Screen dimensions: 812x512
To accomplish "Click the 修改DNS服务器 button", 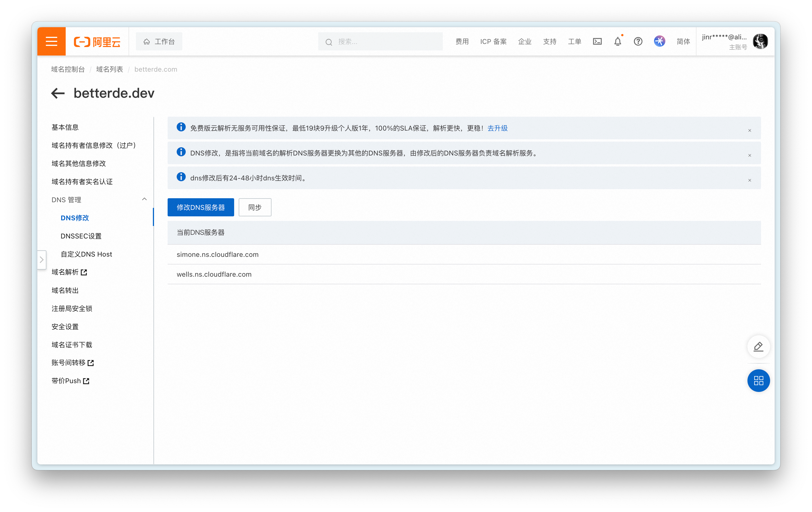I will 201,207.
